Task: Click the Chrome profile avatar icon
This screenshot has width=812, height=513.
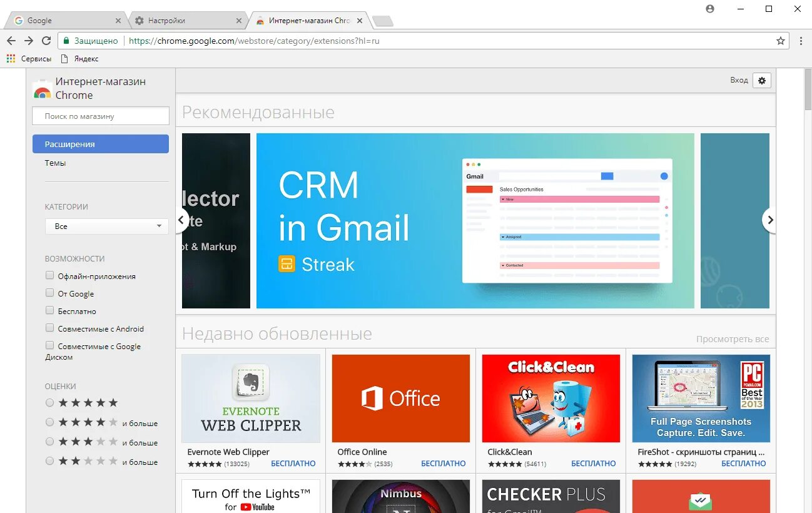Action: 709,9
